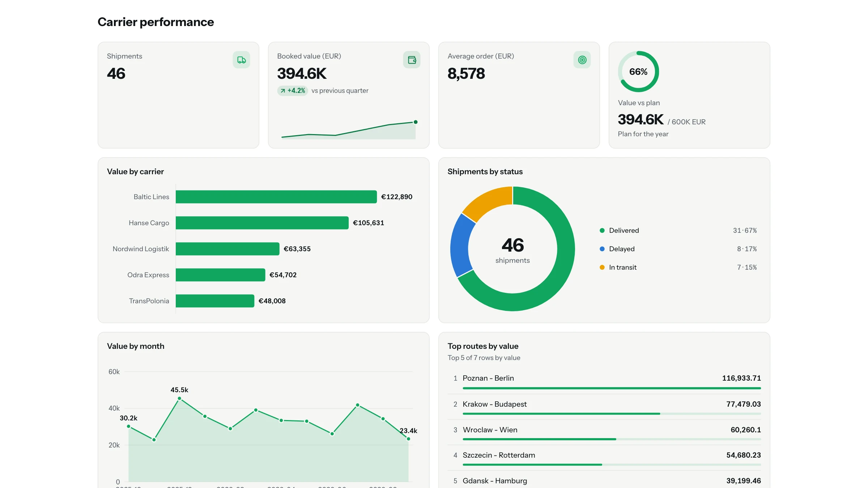The height and width of the screenshot is (488, 868).
Task: Click the target icon on Average order card
Action: point(582,60)
